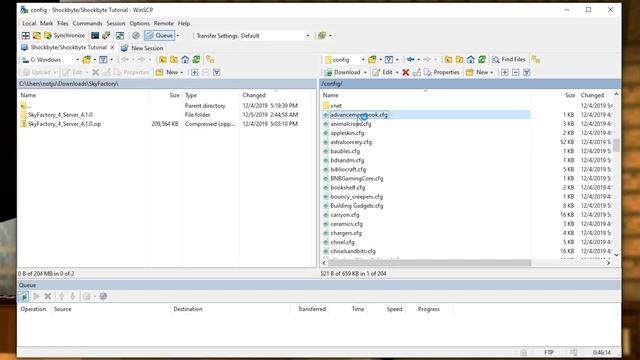Open local panel New dropdown
This screenshot has width=640, height=360.
click(169, 72)
